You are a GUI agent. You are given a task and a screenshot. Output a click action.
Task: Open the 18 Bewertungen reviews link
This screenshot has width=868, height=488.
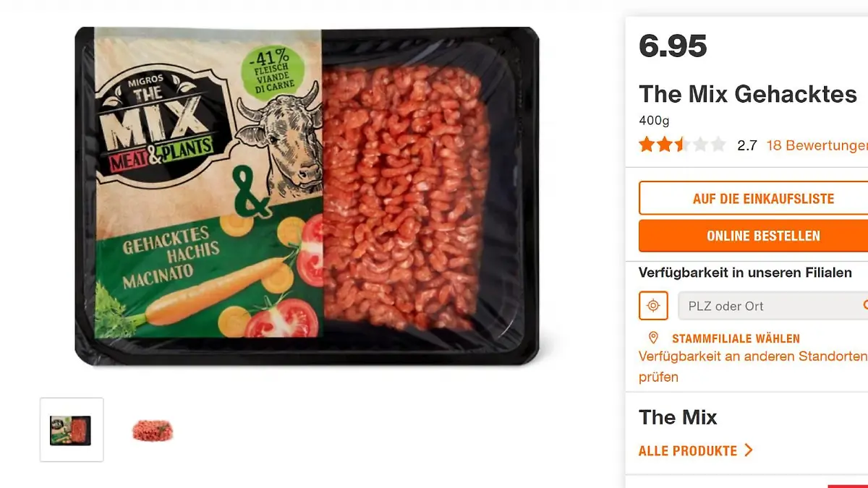[816, 145]
